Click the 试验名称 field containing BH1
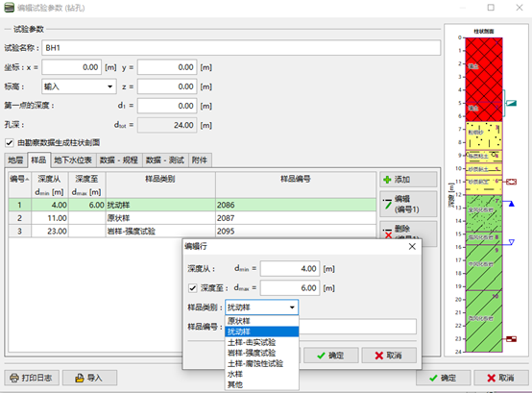Viewport: 532px width, 393px height. 241,48
